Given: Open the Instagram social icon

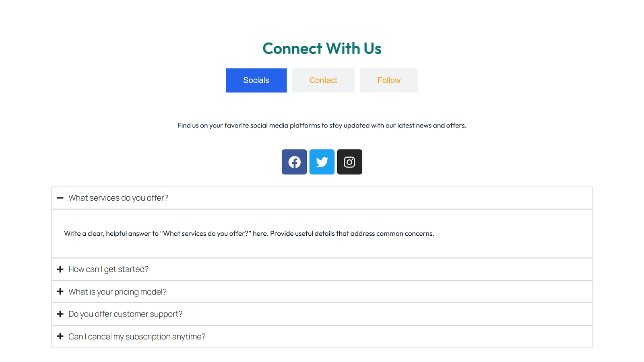Looking at the screenshot, I should [x=349, y=162].
